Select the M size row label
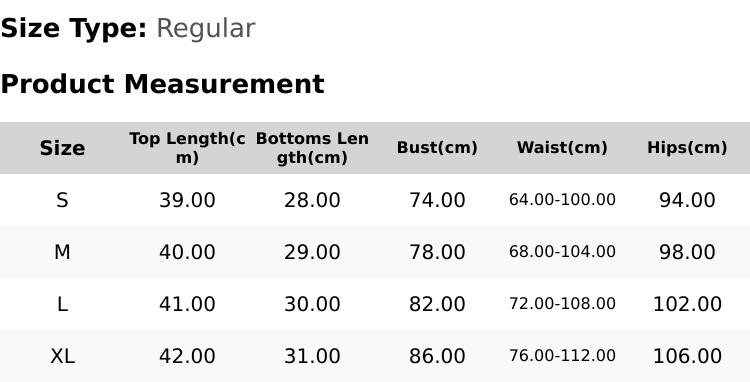 (62, 252)
